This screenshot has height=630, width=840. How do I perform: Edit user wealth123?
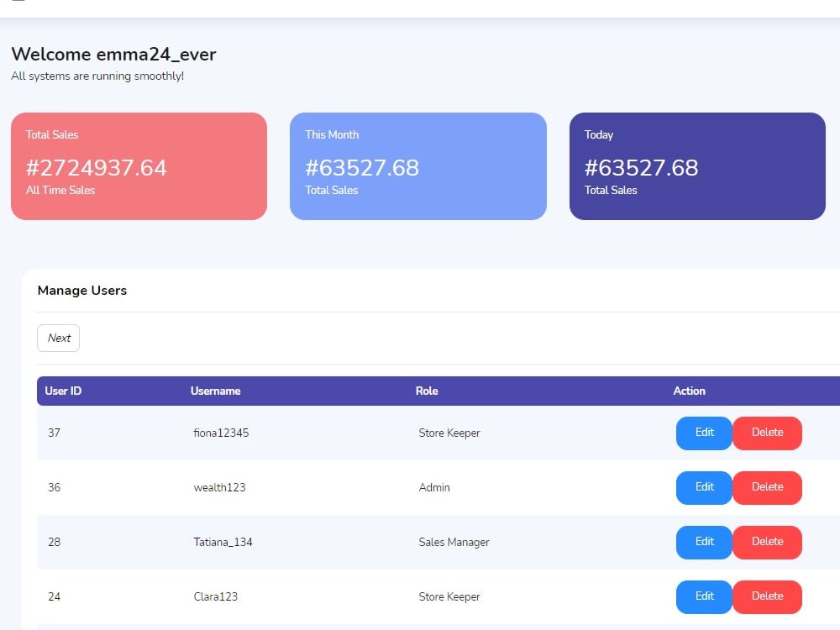pyautogui.click(x=703, y=487)
